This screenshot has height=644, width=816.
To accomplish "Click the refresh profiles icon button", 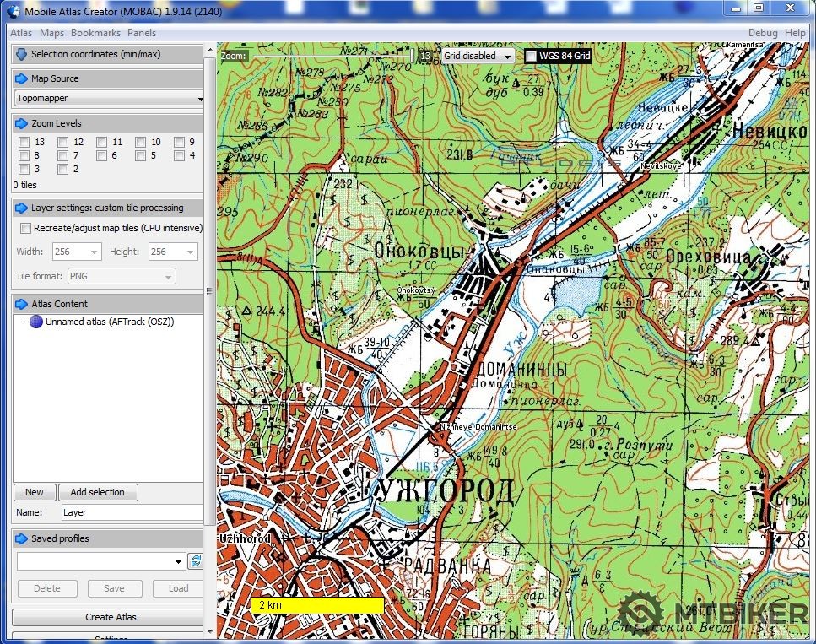I will 195,561.
